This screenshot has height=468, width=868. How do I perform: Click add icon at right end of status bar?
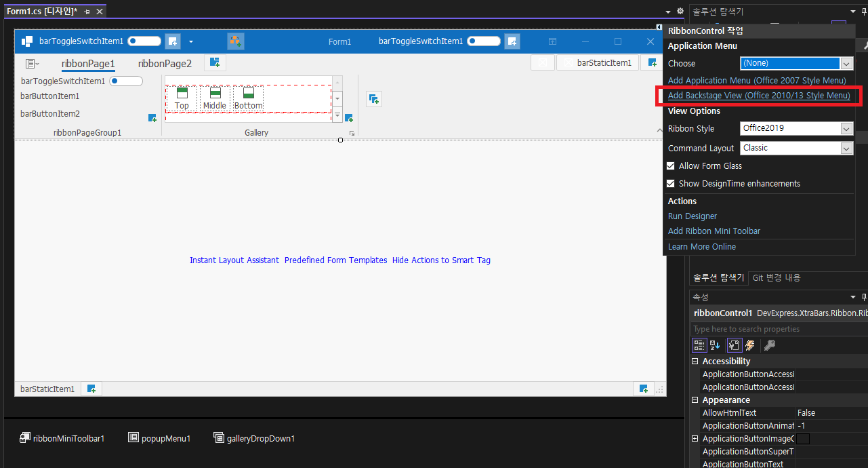[x=644, y=389]
